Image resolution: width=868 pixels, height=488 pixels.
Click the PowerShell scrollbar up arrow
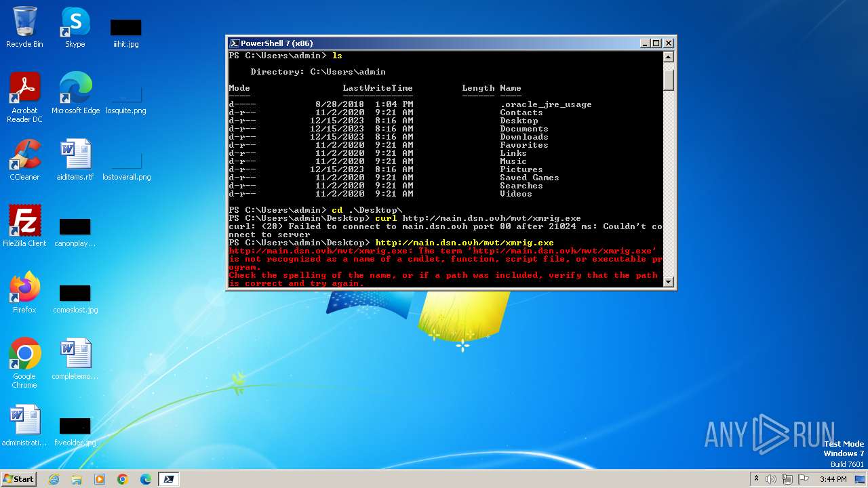point(668,56)
